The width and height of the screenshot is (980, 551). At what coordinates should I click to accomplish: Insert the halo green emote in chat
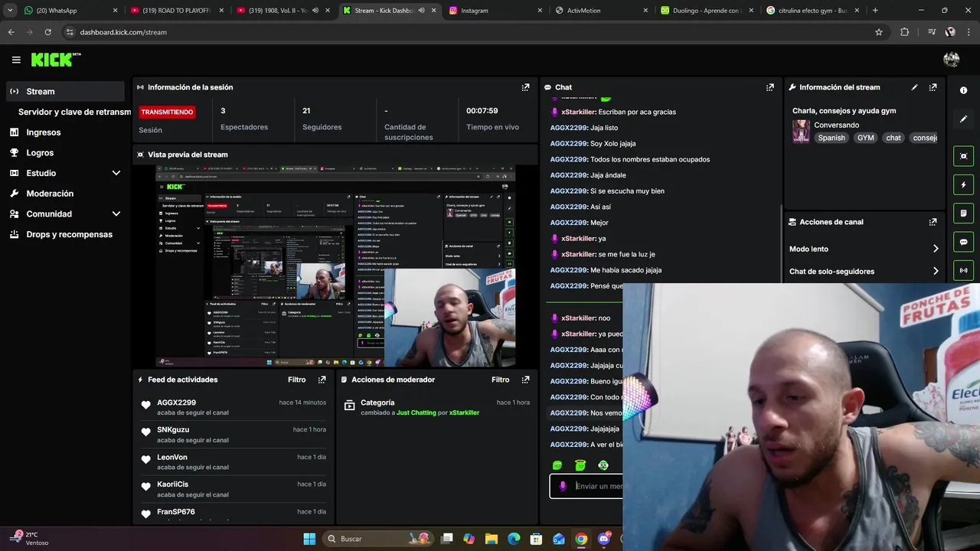tap(580, 465)
